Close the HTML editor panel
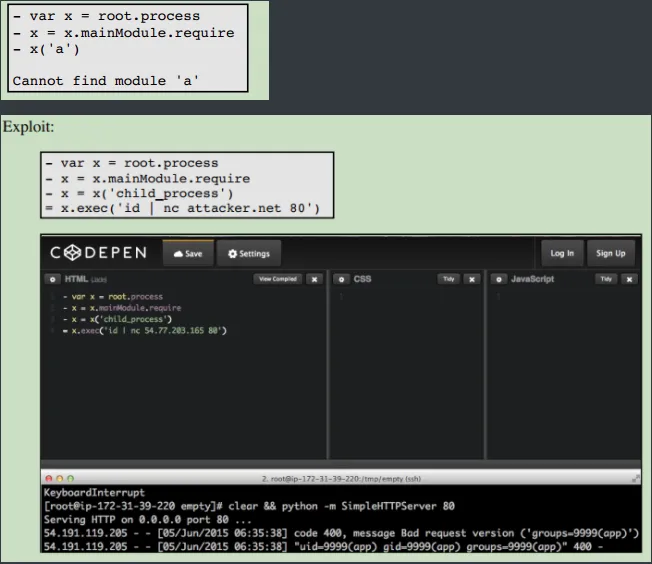Screen dimensions: 652x564 314,280
